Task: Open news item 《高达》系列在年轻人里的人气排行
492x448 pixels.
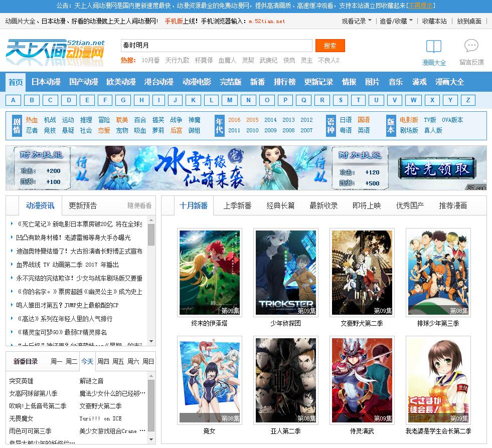Action: pyautogui.click(x=64, y=319)
